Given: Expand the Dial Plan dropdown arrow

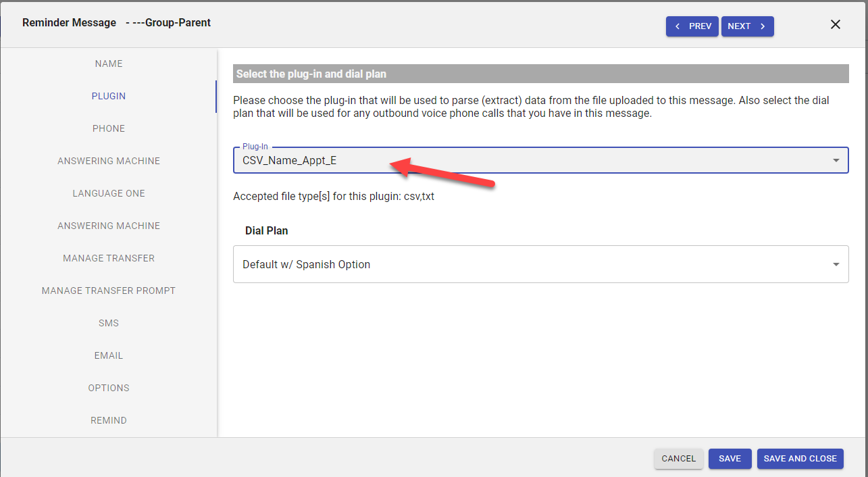Looking at the screenshot, I should tap(836, 265).
